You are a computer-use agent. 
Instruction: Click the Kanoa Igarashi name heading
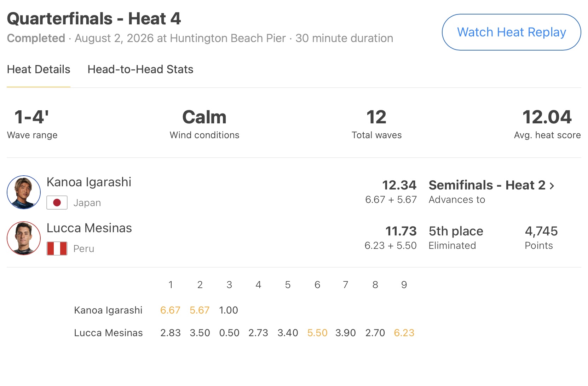coord(89,182)
